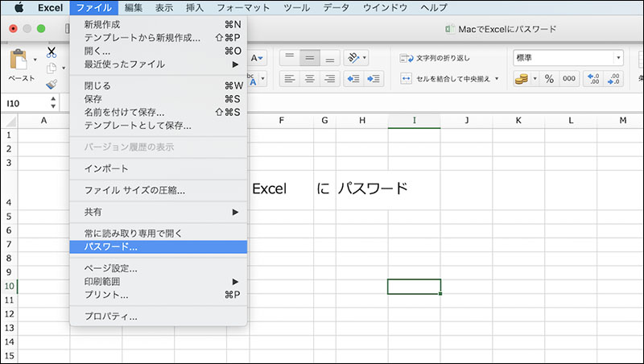Screen dimensions: 644x364
Task: Open the 表示 menu
Action: pyautogui.click(x=164, y=7)
